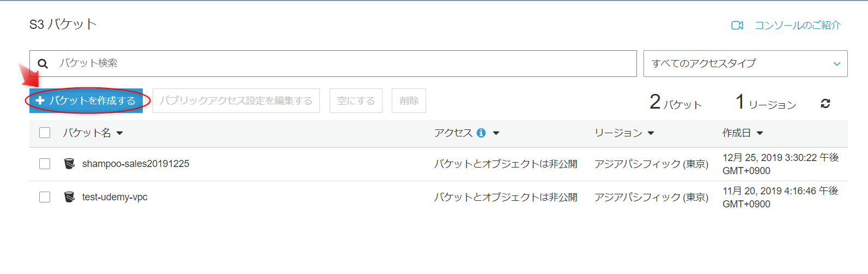Check the shampoo-sales20191225 bucket checkbox

(x=45, y=164)
